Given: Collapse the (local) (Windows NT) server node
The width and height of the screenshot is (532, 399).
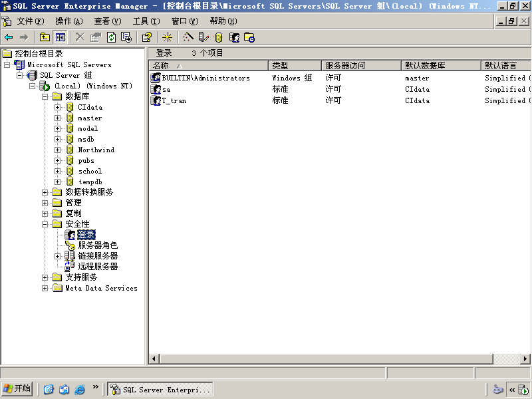Looking at the screenshot, I should coord(32,86).
